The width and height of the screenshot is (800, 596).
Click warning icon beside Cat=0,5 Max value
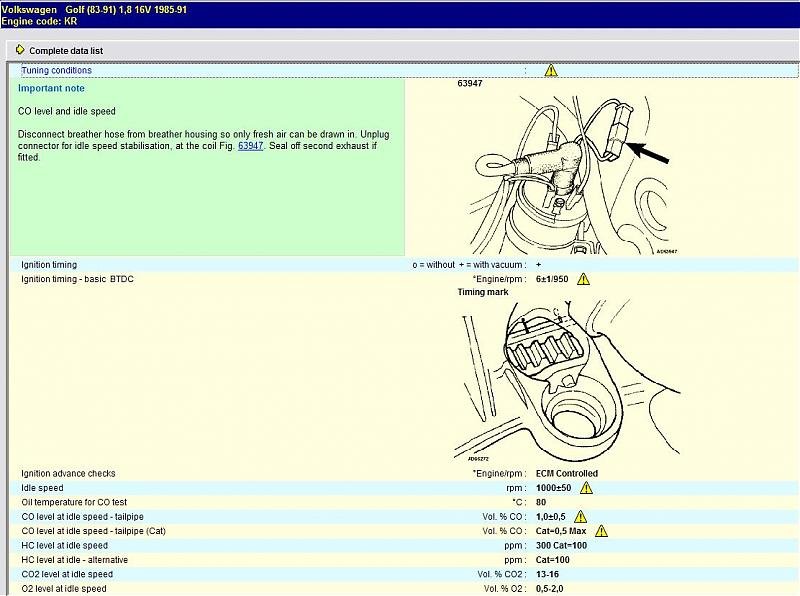(601, 531)
